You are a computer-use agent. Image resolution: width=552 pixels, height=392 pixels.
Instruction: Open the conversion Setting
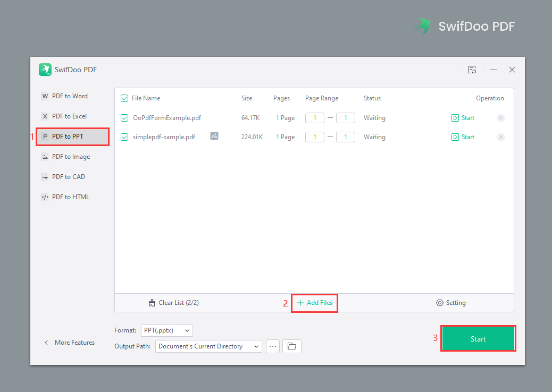tap(451, 303)
